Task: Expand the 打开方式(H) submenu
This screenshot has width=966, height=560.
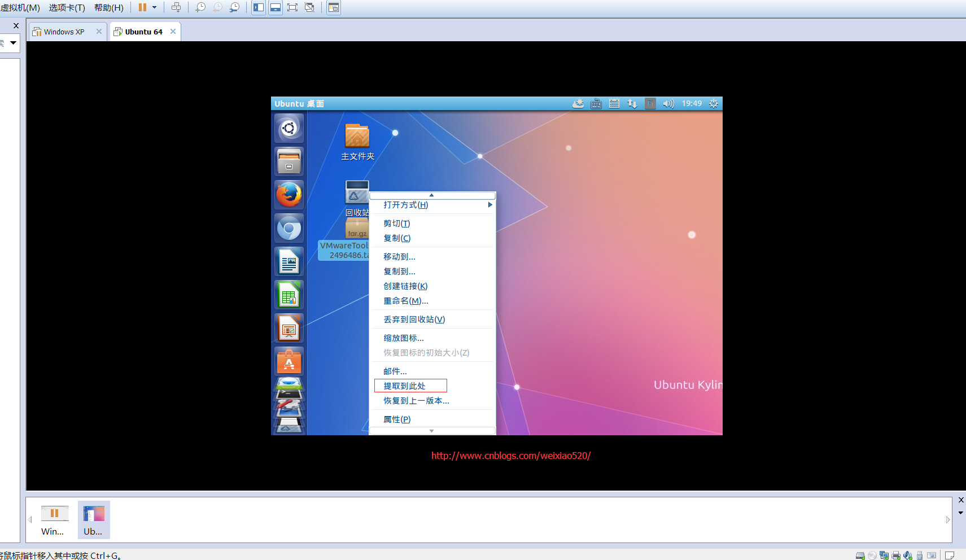Action: [432, 205]
